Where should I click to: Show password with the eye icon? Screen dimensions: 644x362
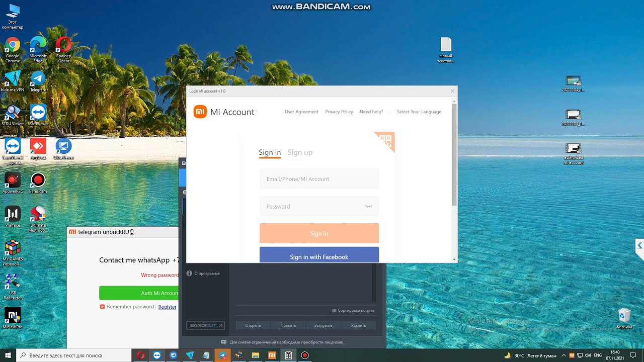(368, 207)
